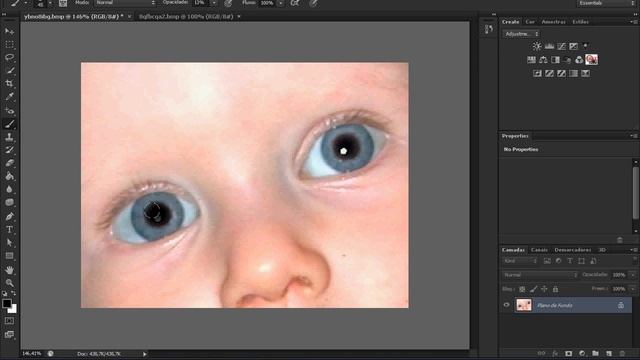Open the Essentials workspace dropdown
This screenshot has width=640, height=360.
[606, 3]
